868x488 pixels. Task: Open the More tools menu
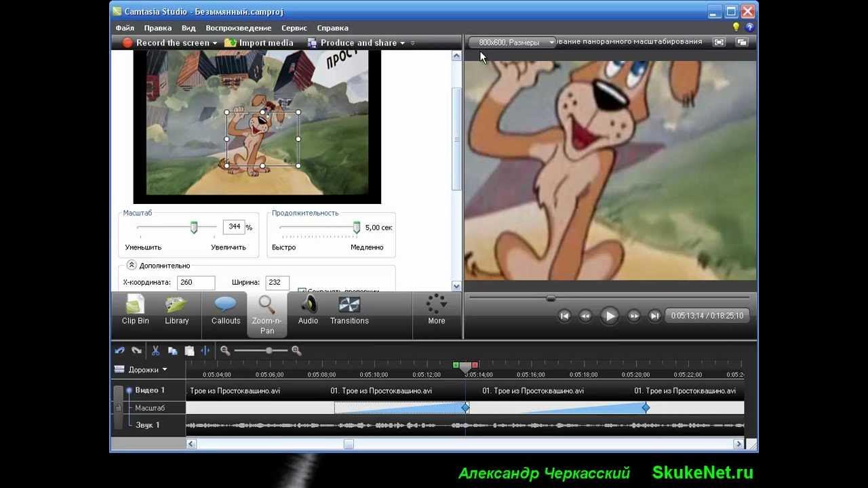(x=437, y=310)
